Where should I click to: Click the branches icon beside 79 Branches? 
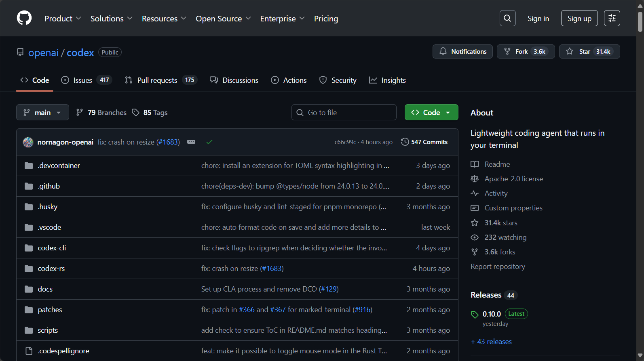[x=80, y=112]
